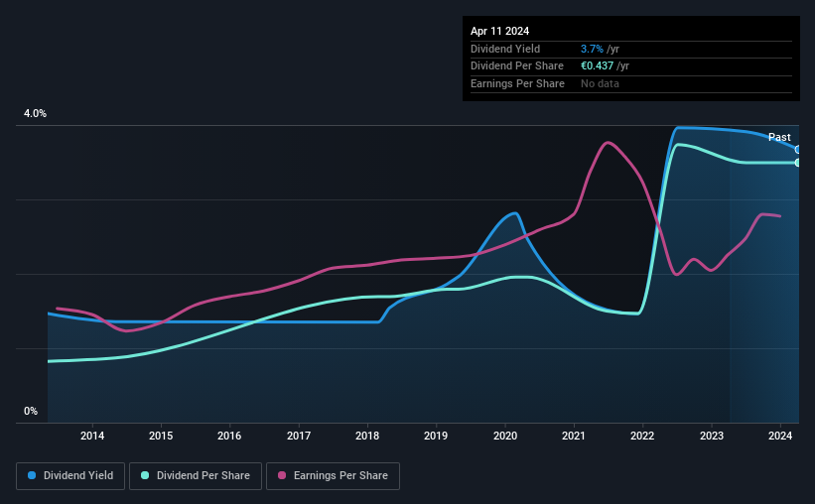Click the blue Dividend Yield legend dot

[x=32, y=475]
